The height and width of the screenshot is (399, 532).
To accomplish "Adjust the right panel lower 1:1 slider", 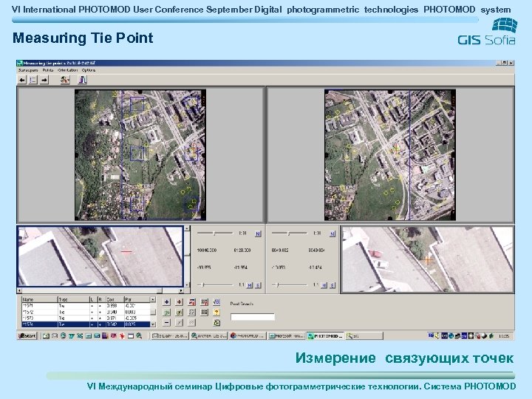I will coord(290,285).
